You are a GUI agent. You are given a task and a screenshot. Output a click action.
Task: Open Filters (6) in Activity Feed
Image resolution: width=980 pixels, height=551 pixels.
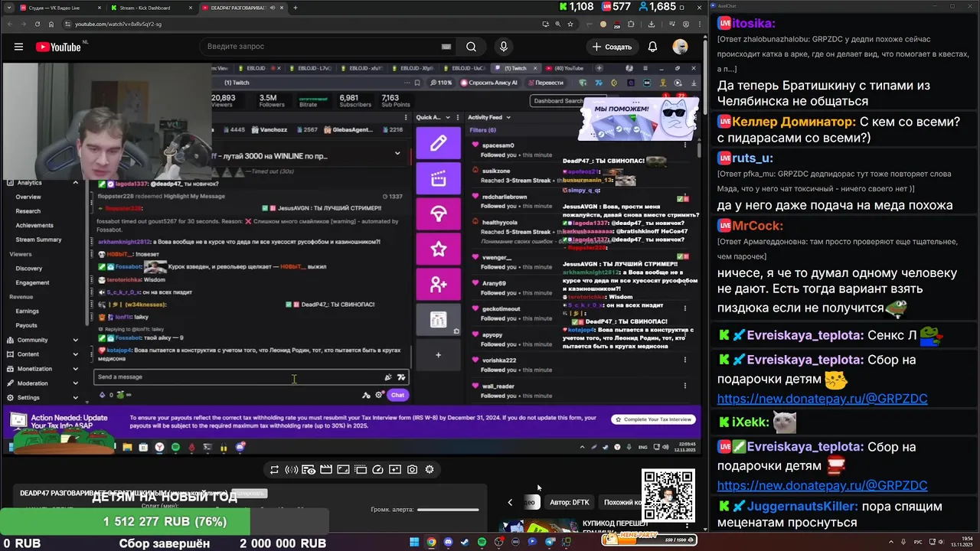(x=482, y=130)
